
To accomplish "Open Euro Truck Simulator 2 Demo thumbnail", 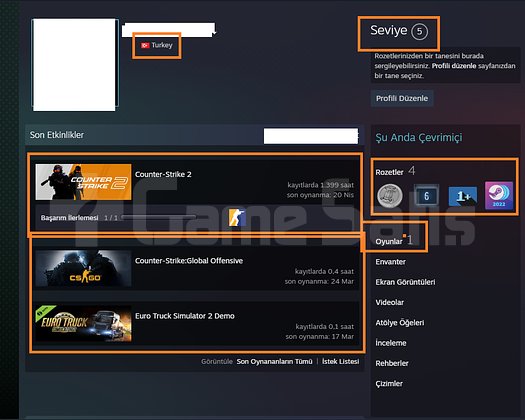I will (x=83, y=323).
